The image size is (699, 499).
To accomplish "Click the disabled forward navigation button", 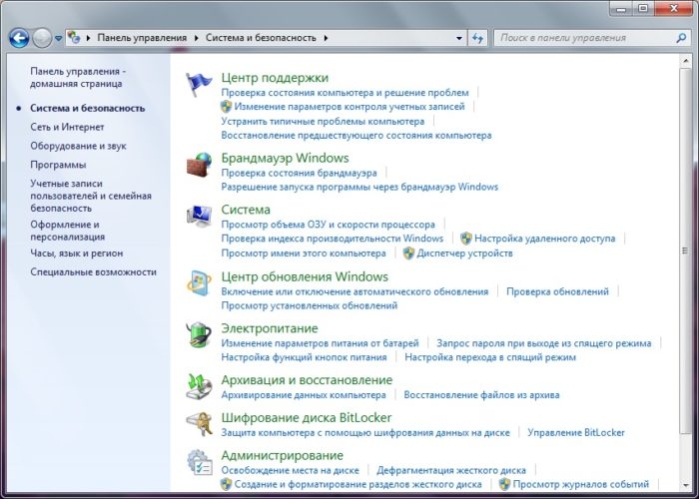I will click(42, 38).
